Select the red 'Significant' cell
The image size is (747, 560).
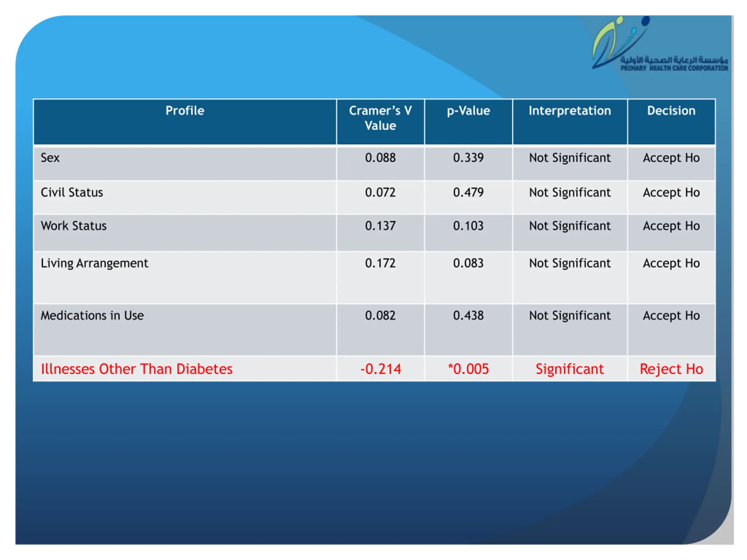pos(570,369)
